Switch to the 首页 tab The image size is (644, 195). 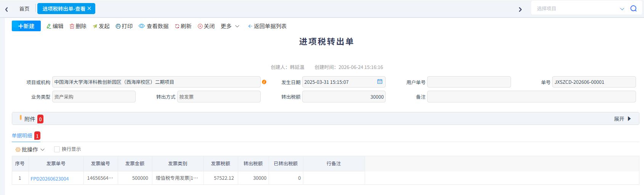[24, 9]
